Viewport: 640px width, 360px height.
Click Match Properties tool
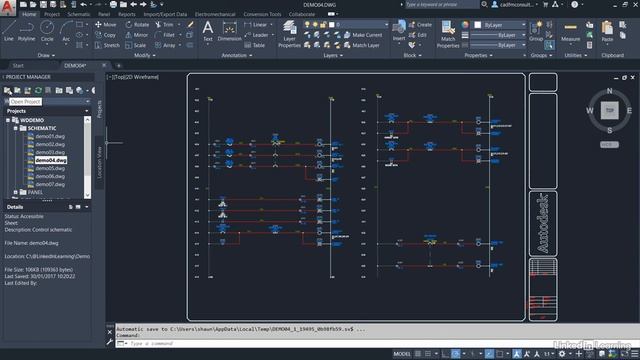coord(448,34)
